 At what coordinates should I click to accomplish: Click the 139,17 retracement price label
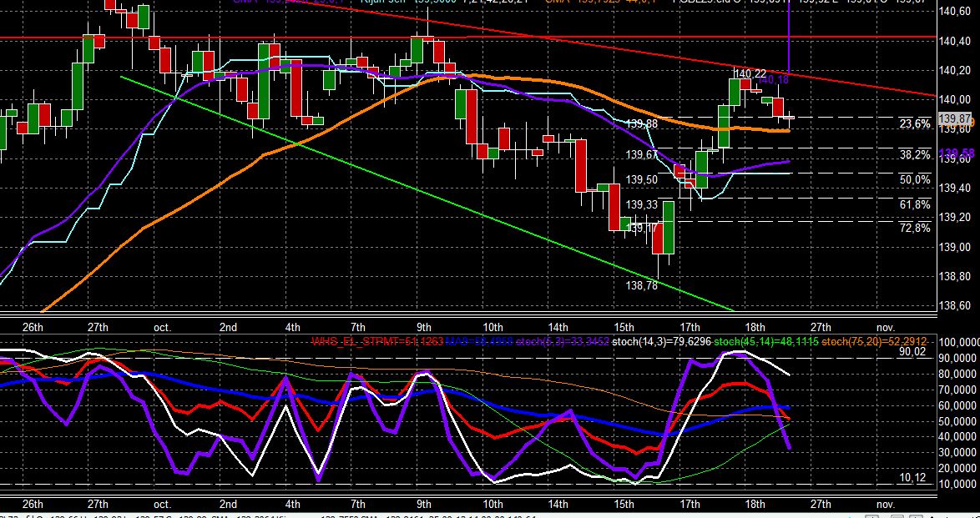tap(642, 228)
